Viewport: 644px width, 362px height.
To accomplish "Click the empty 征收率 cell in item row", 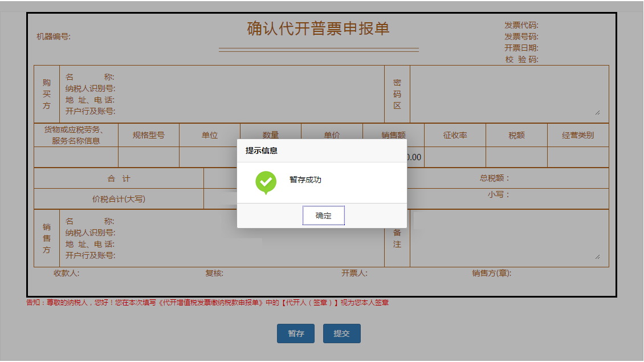I will coord(455,157).
